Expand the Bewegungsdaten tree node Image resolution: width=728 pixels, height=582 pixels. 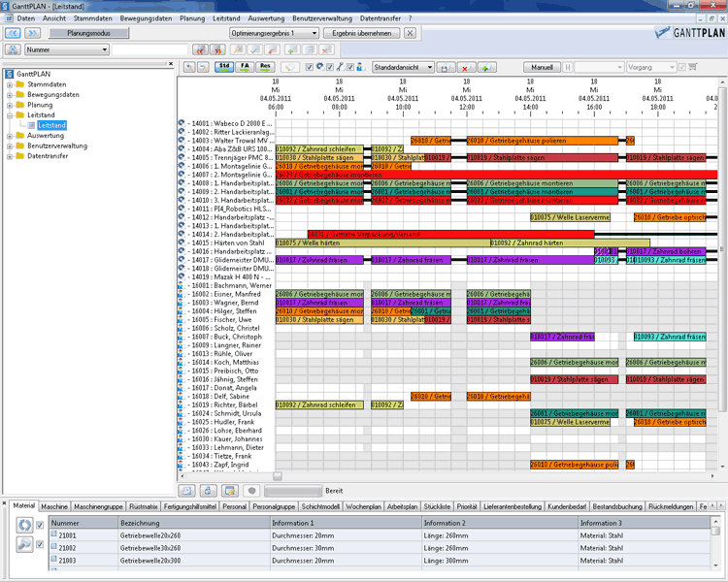pyautogui.click(x=10, y=95)
